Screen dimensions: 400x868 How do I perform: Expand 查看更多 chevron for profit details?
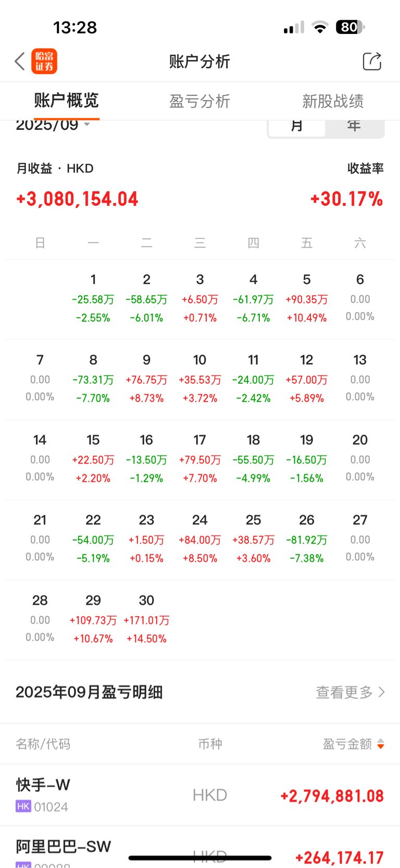point(382,692)
